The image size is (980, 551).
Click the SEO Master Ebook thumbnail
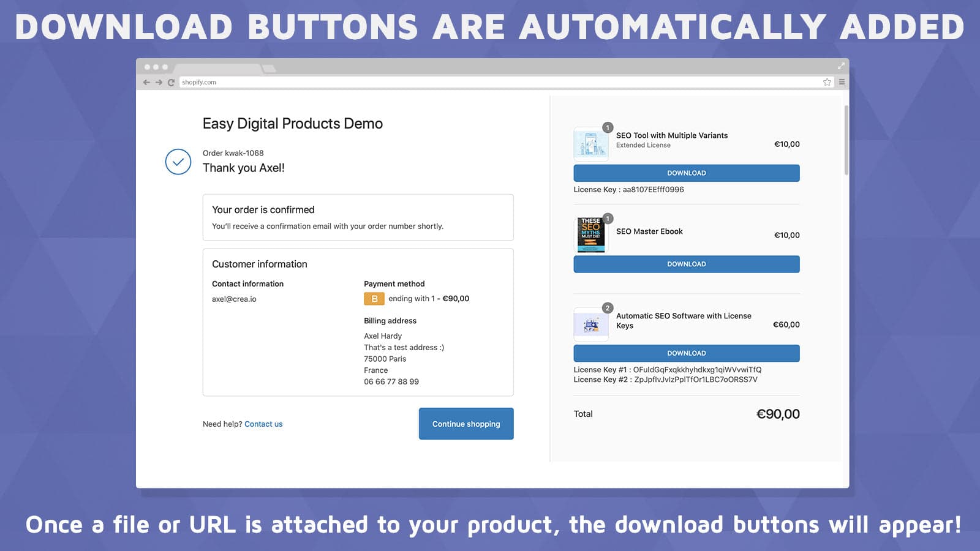[x=590, y=234]
